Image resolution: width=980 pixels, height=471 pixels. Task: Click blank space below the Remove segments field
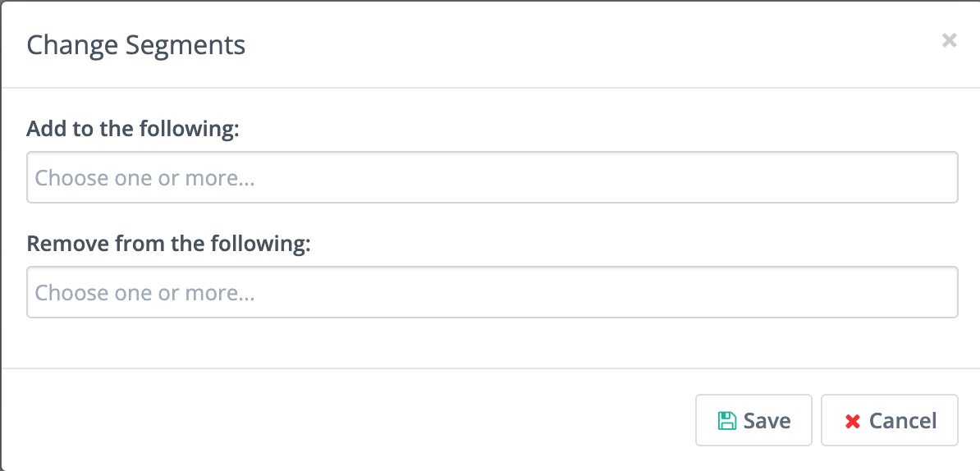coord(492,343)
